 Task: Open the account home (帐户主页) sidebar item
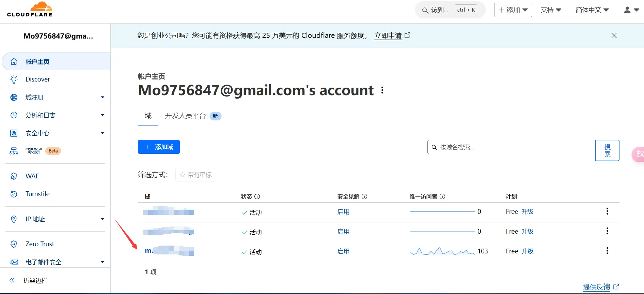coord(56,61)
